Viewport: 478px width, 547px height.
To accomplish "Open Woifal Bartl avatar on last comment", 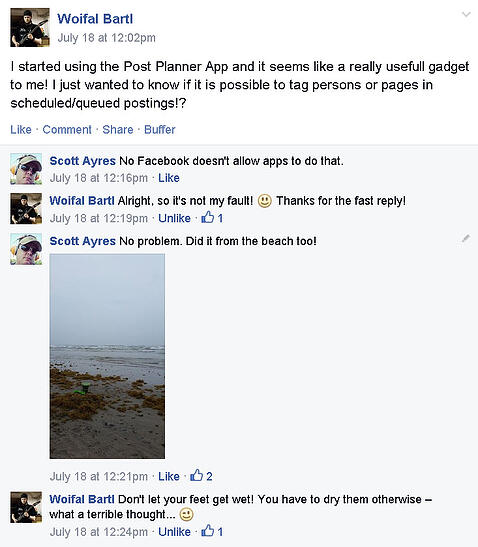I will coord(26,507).
